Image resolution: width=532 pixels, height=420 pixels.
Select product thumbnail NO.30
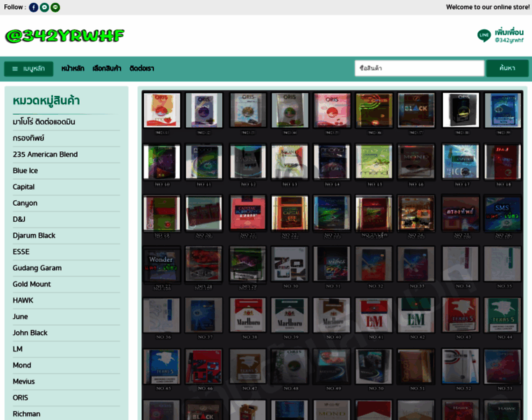coord(290,265)
